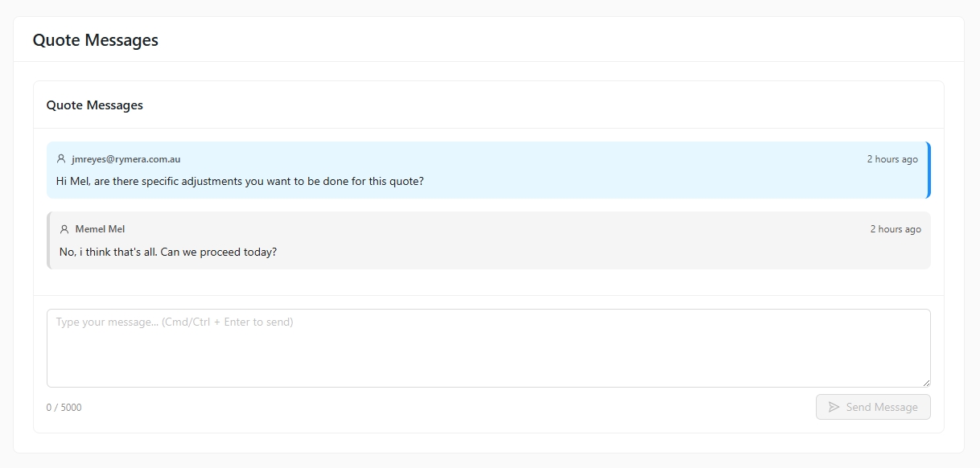Click the top page title Quote Messages

pos(95,40)
